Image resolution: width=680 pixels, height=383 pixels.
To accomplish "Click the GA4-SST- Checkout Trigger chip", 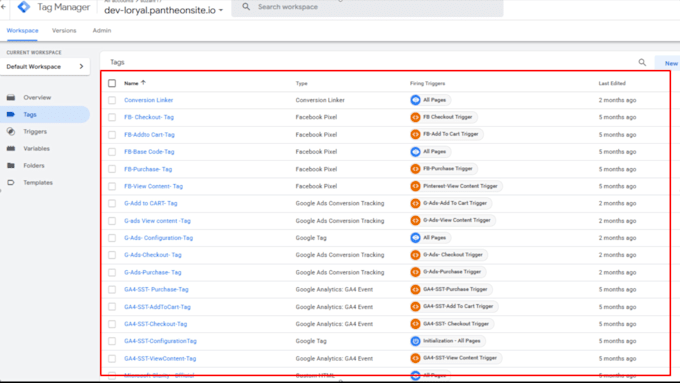I will coord(452,324).
